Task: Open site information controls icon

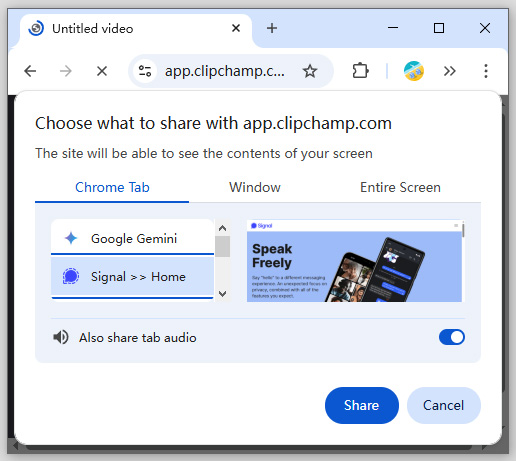Action: tap(145, 71)
